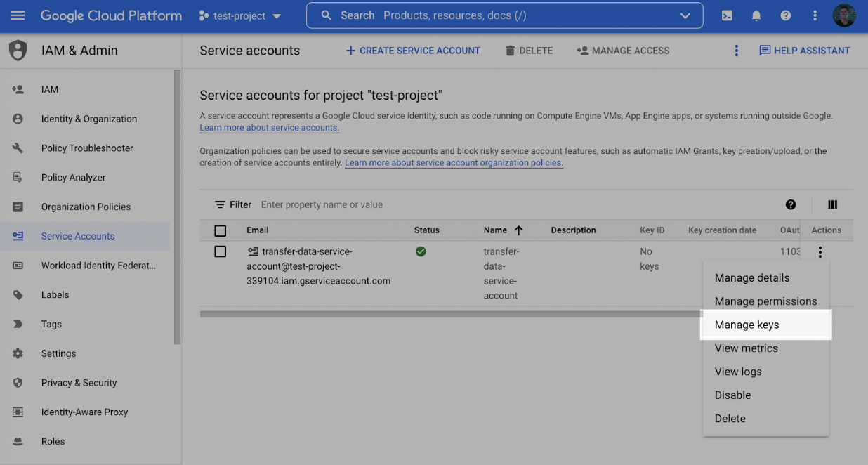Click Google Cloud Platform logo text
Viewport: 868px width, 465px height.
[111, 15]
